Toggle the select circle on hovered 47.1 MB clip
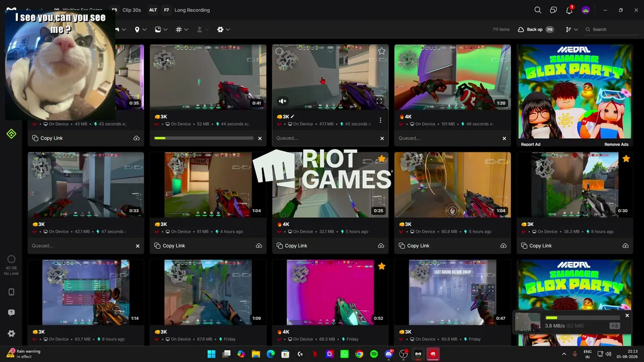Image resolution: width=644 pixels, height=362 pixels. (279, 51)
